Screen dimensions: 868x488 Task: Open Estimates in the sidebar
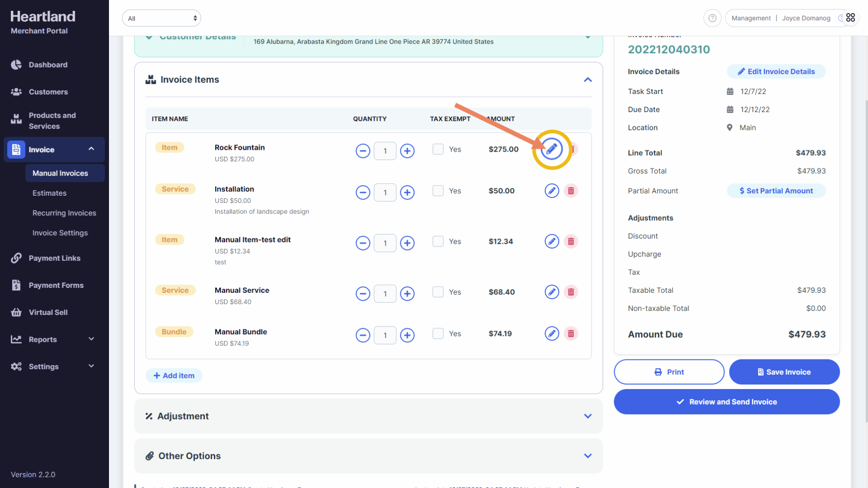pyautogui.click(x=49, y=193)
